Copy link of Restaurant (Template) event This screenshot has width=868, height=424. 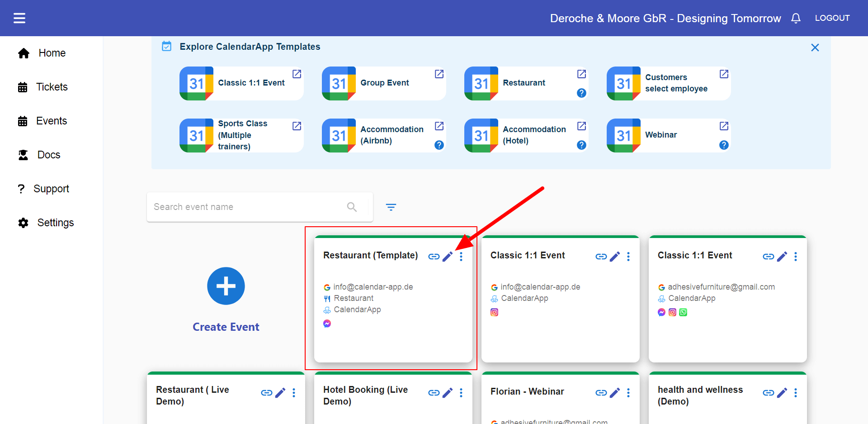coord(434,257)
